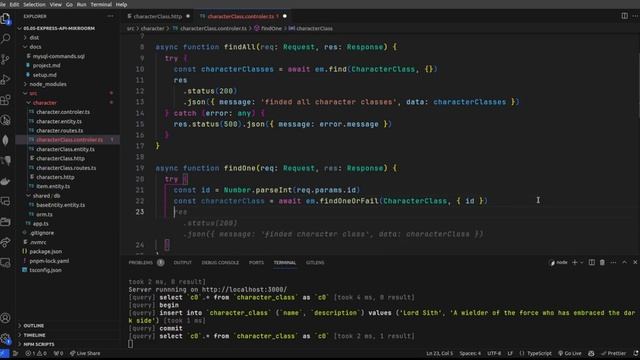Screen dimensions: 640x360
Task: Open the Selection menu
Action: (x=34, y=4)
